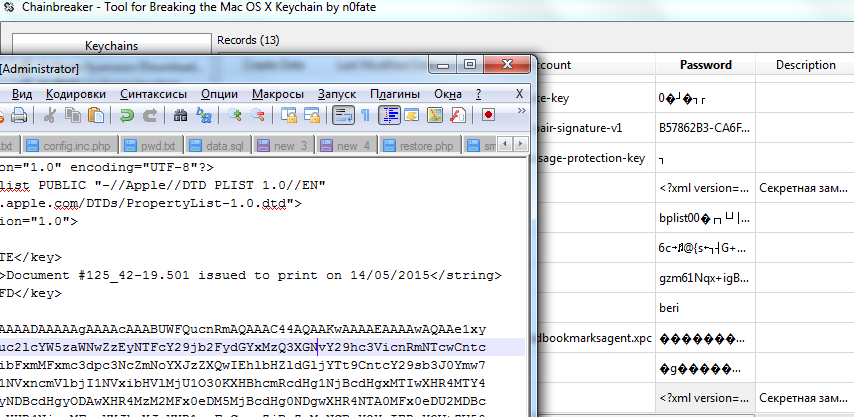Screen dimensions: 854x417
Task: Enable synchronized vertical scrolling icon
Action: (x=289, y=115)
